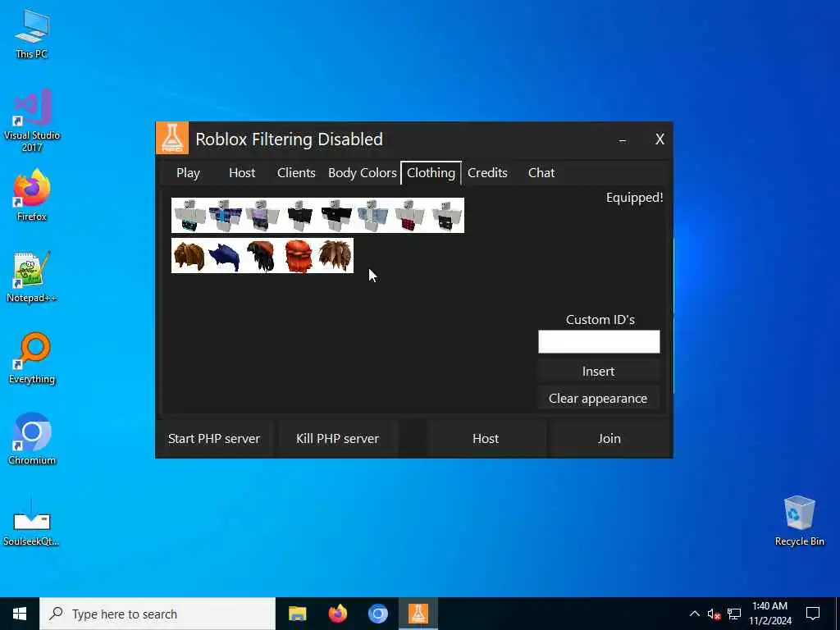
Task: Equip the last outfit with black shorts
Action: coord(446,216)
